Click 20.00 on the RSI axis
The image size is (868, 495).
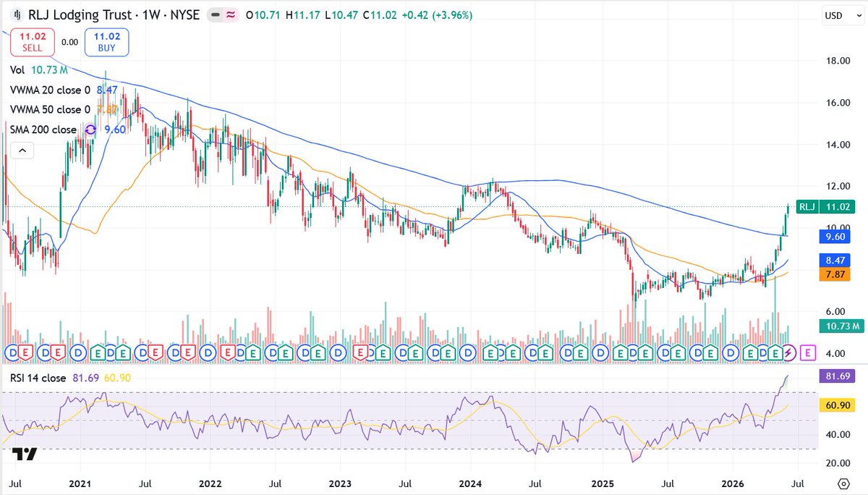click(839, 463)
